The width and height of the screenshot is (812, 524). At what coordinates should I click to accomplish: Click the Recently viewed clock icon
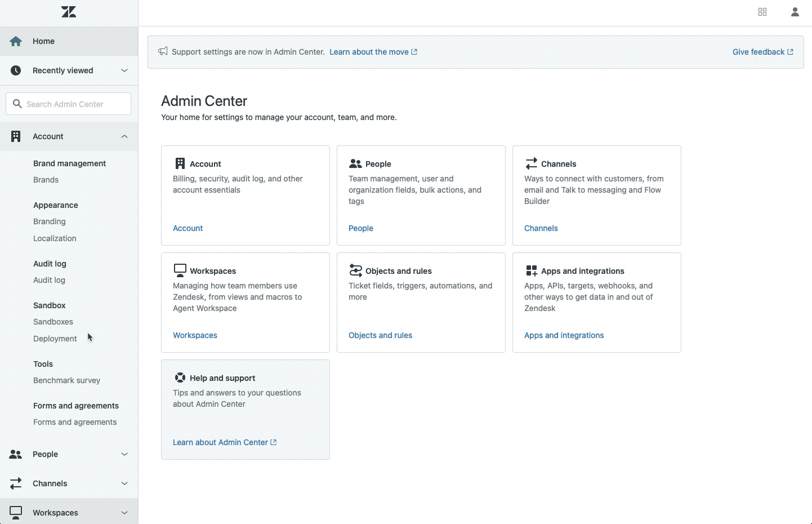point(16,70)
